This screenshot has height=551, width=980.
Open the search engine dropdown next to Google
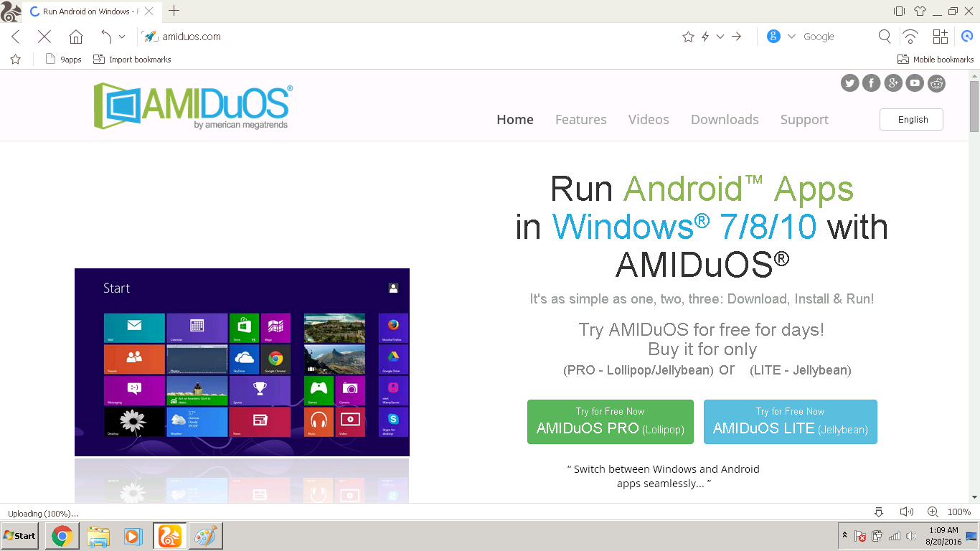pyautogui.click(x=791, y=36)
